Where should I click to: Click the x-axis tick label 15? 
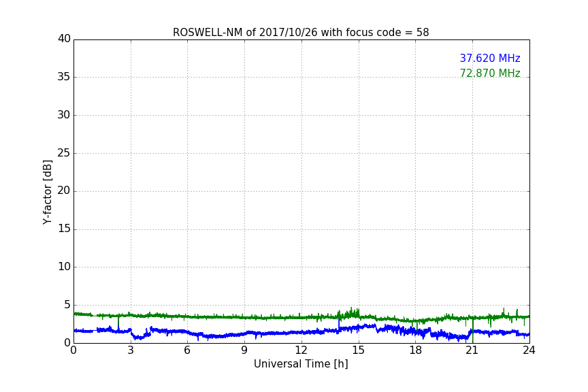(x=358, y=350)
